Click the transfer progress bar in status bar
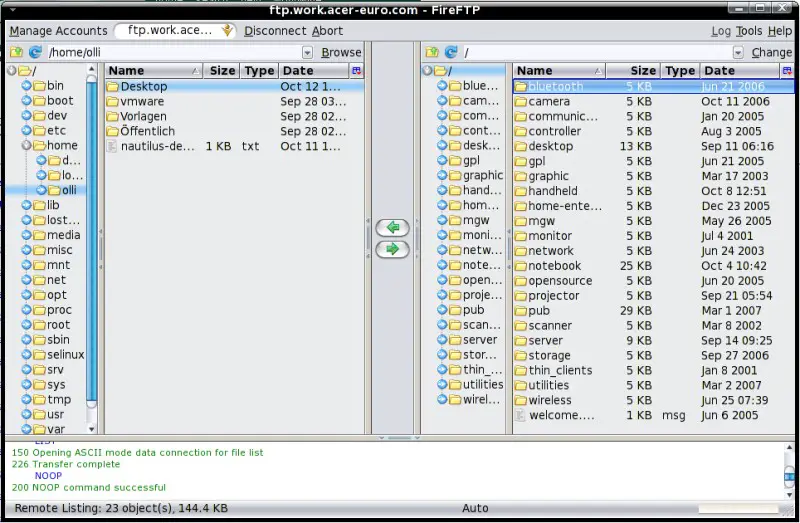The width and height of the screenshot is (800, 523). point(738,509)
